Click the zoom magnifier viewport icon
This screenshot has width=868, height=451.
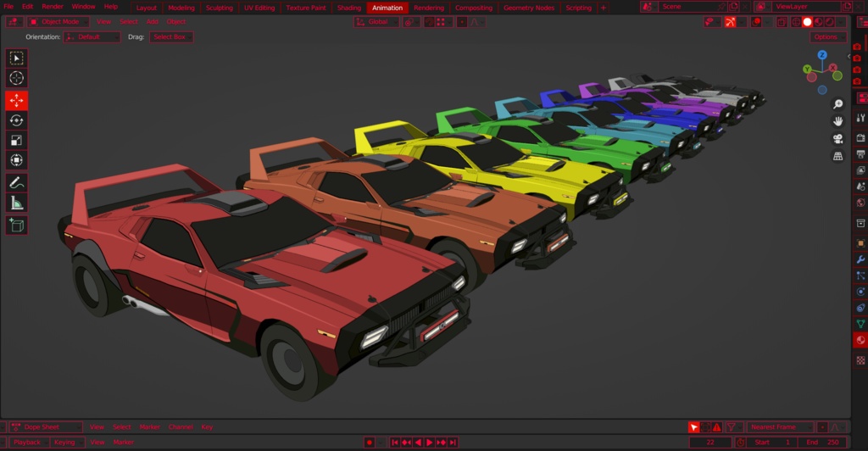point(837,104)
